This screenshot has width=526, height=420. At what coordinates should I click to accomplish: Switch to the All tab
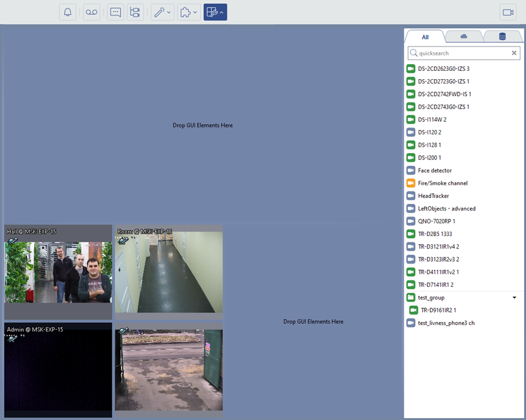(x=425, y=37)
